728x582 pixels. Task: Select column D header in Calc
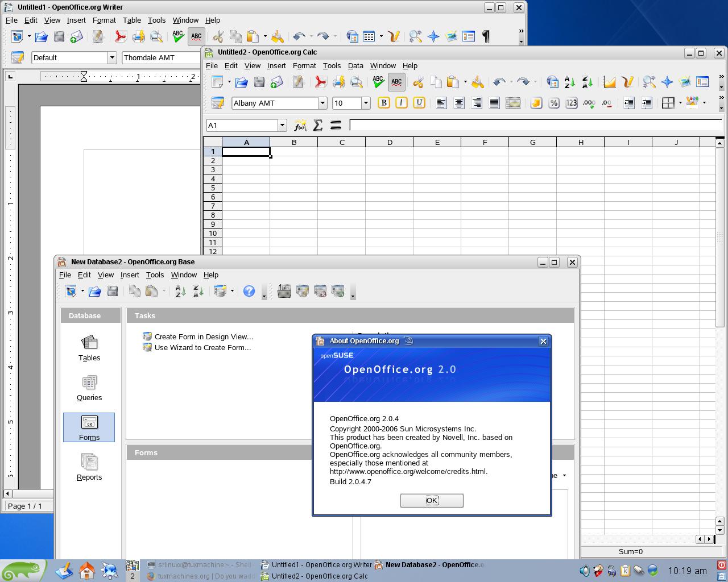[x=390, y=142]
